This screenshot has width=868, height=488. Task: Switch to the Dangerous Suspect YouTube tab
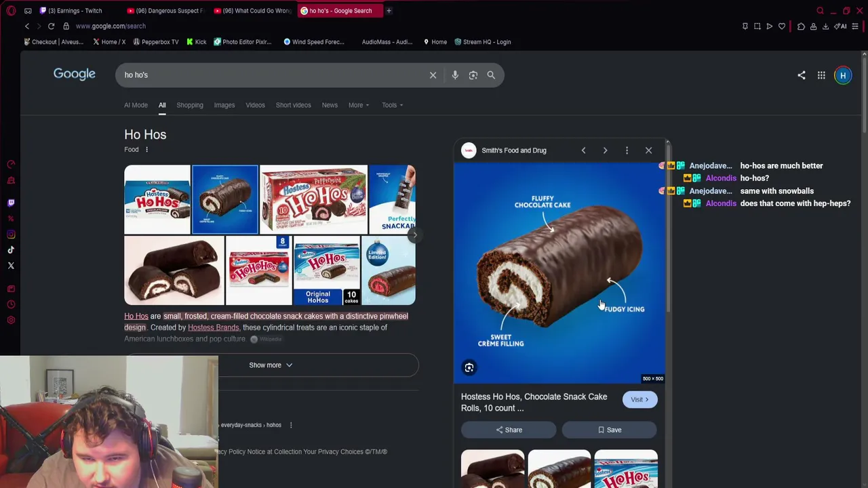[x=165, y=11]
